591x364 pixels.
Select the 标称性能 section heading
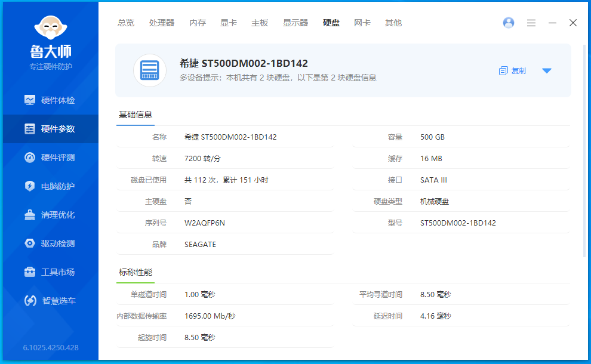coord(136,273)
